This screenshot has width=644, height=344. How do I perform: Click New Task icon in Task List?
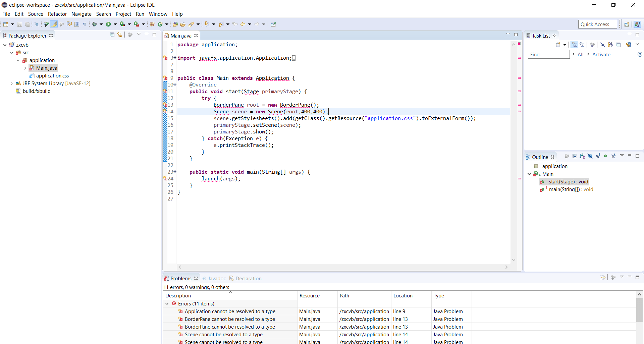coord(558,45)
